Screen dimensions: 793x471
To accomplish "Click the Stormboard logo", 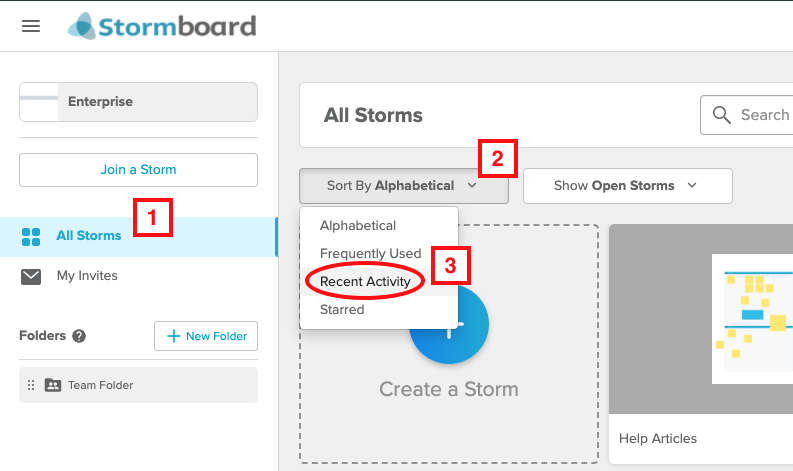I will point(162,26).
